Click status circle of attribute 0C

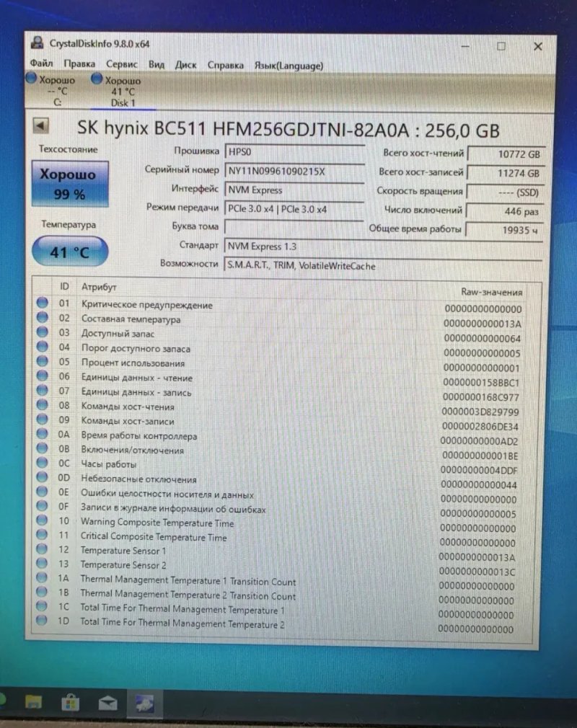43,463
